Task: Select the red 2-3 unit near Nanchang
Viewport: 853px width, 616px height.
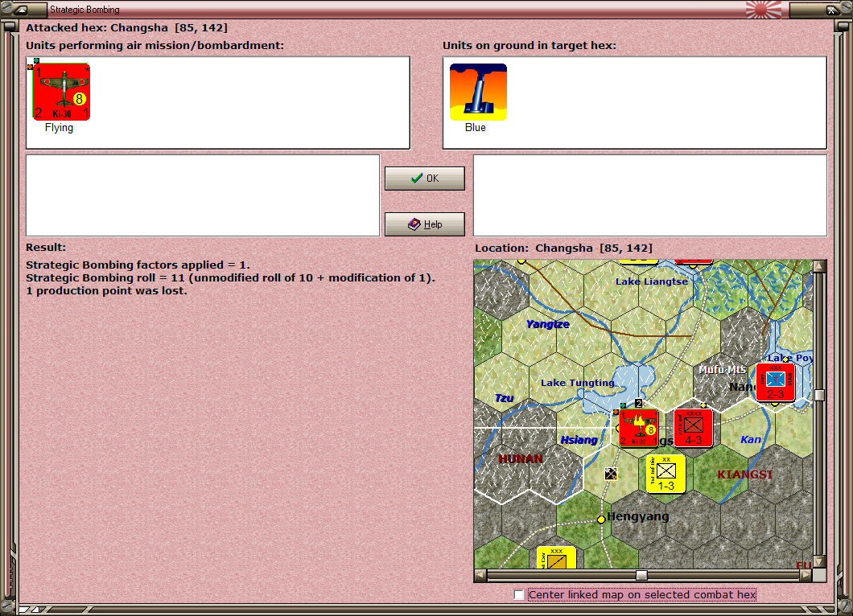Action: (775, 383)
